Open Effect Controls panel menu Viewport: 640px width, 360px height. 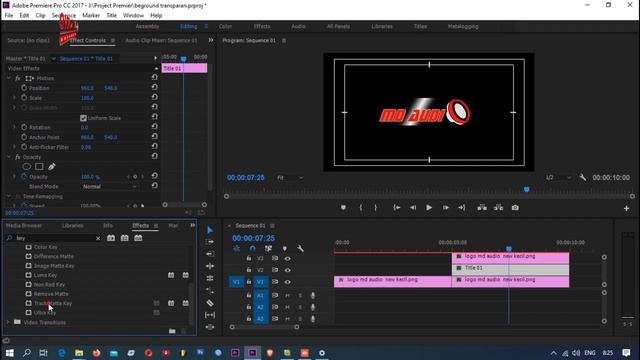(x=113, y=40)
